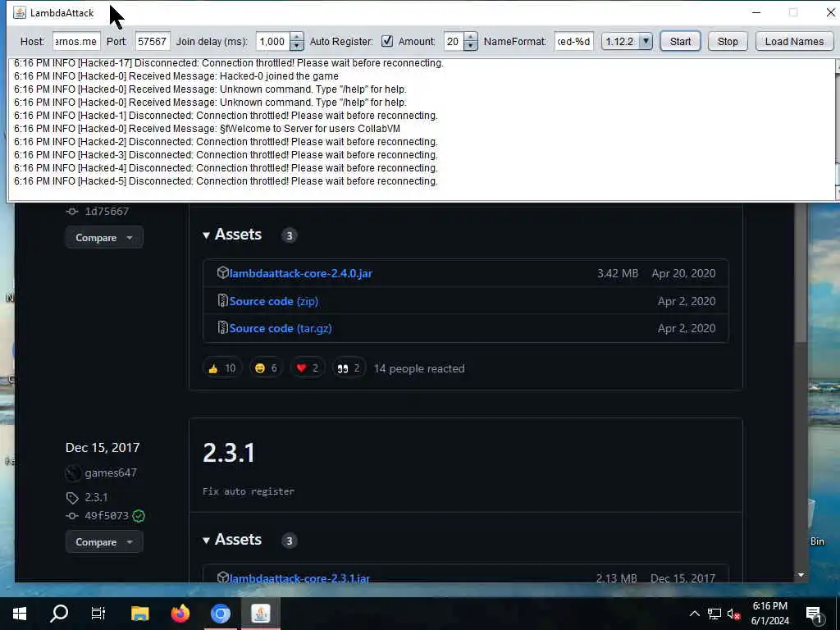Open the notification center icon
The height and width of the screenshot is (630, 840).
(x=813, y=614)
